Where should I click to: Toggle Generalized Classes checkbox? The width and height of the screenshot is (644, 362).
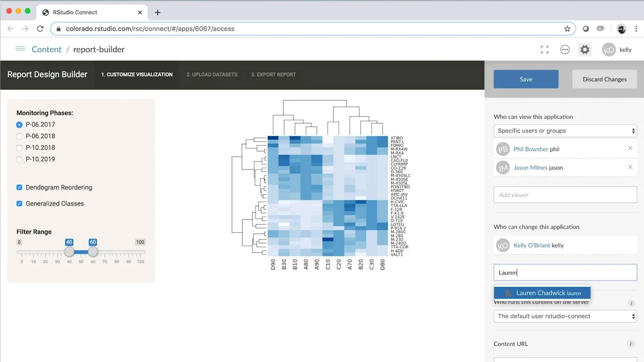click(20, 204)
